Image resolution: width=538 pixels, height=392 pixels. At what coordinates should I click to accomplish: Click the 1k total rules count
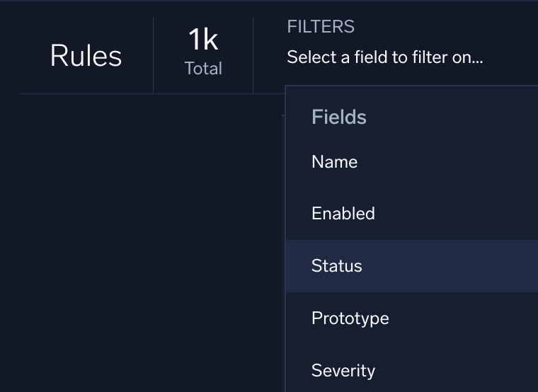pos(203,40)
